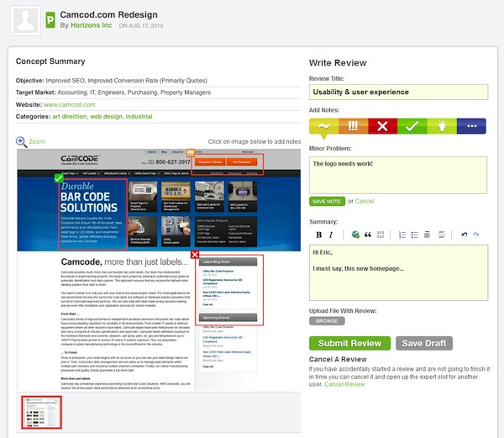This screenshot has width=504, height=438.
Task: Select the orange exclamation marks note type
Action: 354,127
